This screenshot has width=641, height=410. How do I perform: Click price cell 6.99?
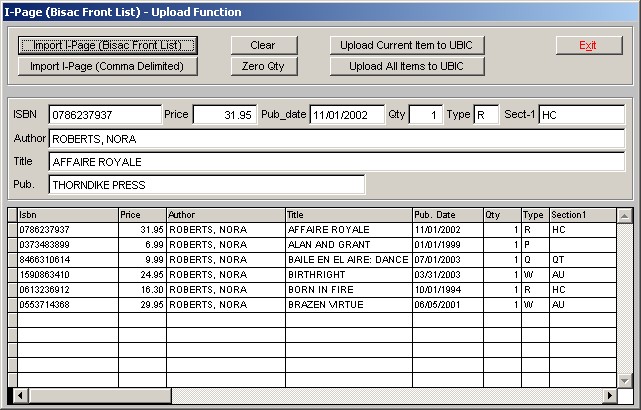pyautogui.click(x=142, y=245)
